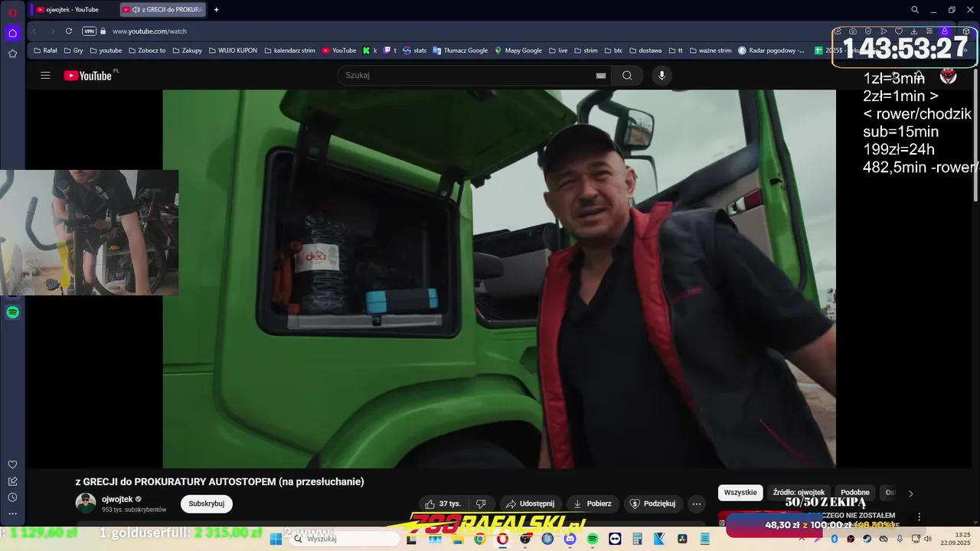
Task: Open the Rafał bookmarks folder
Action: click(x=45, y=51)
